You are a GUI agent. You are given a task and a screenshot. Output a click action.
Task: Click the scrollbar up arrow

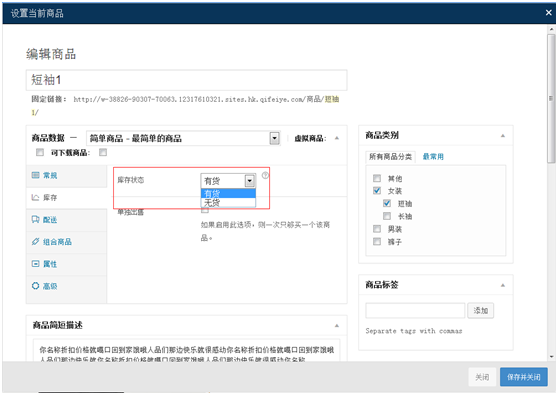tap(551, 30)
